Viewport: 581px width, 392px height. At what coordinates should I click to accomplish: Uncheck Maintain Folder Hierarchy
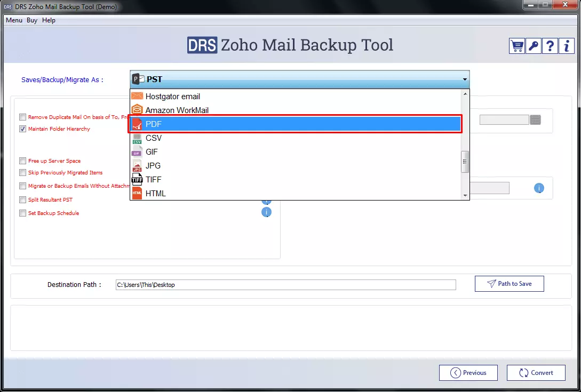[x=22, y=129]
